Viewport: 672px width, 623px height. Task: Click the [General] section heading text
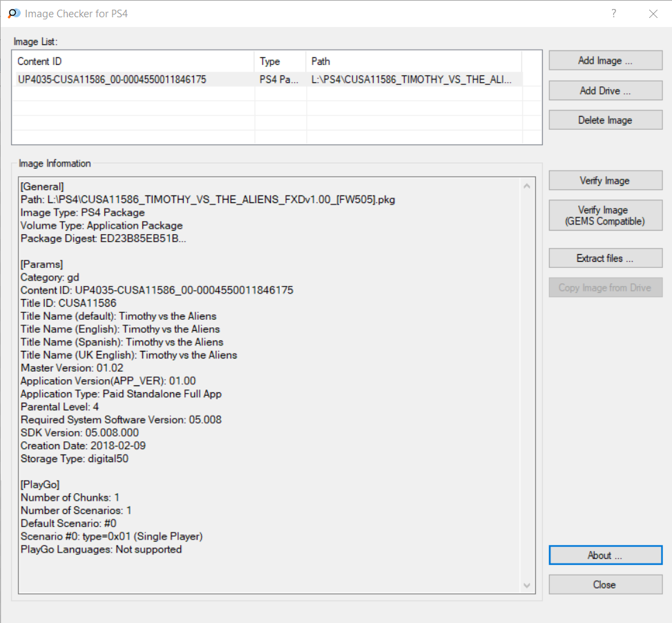click(x=42, y=186)
